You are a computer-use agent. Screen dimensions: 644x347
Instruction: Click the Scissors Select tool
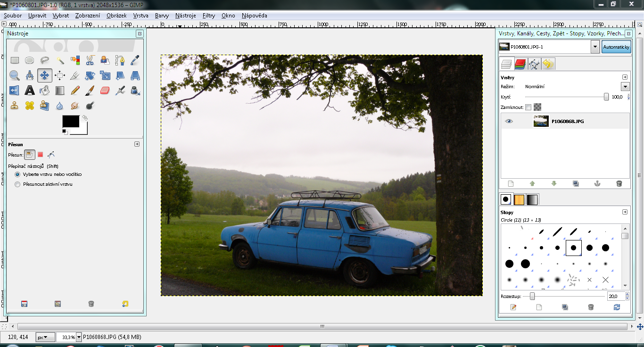90,60
